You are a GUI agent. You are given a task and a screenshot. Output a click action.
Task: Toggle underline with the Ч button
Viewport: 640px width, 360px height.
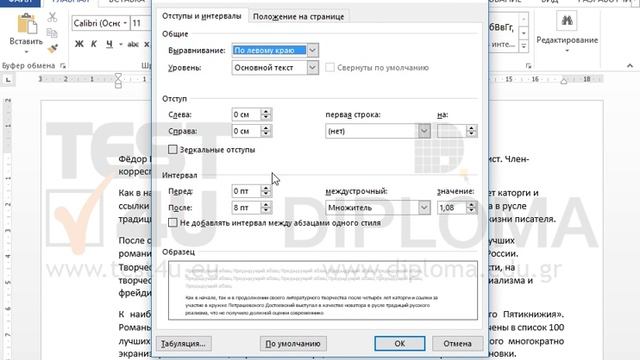[109, 44]
